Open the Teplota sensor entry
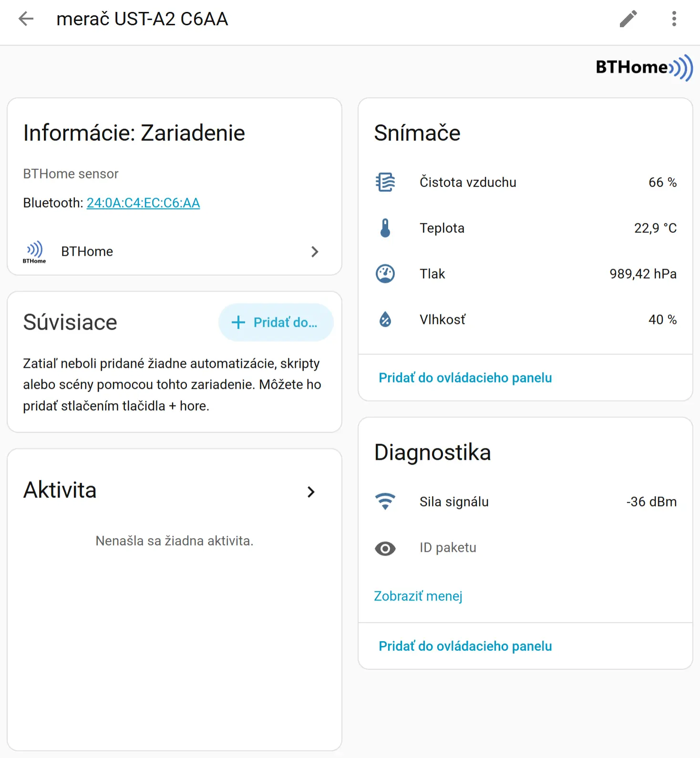The width and height of the screenshot is (700, 758). click(525, 228)
